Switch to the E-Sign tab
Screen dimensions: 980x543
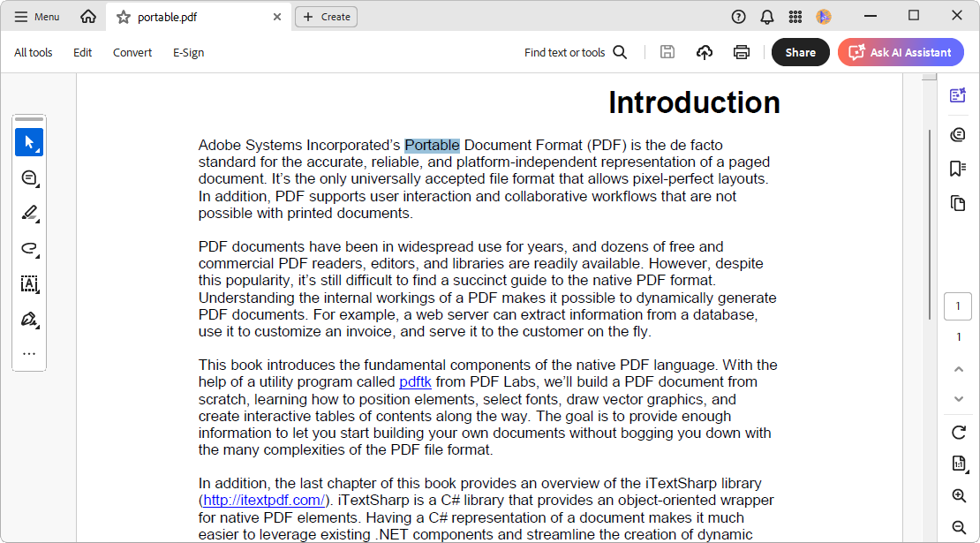click(188, 52)
